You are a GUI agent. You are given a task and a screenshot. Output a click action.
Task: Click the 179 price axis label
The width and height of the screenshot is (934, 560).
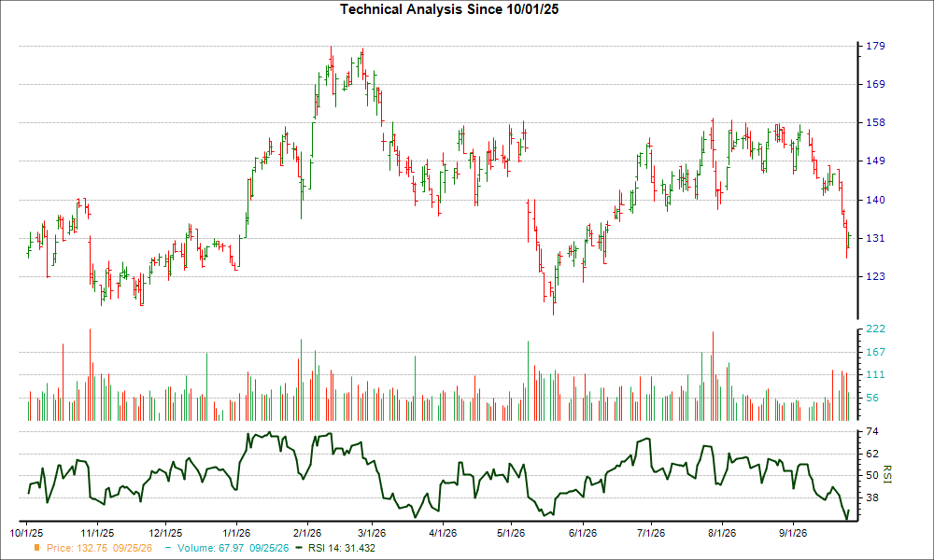point(875,46)
